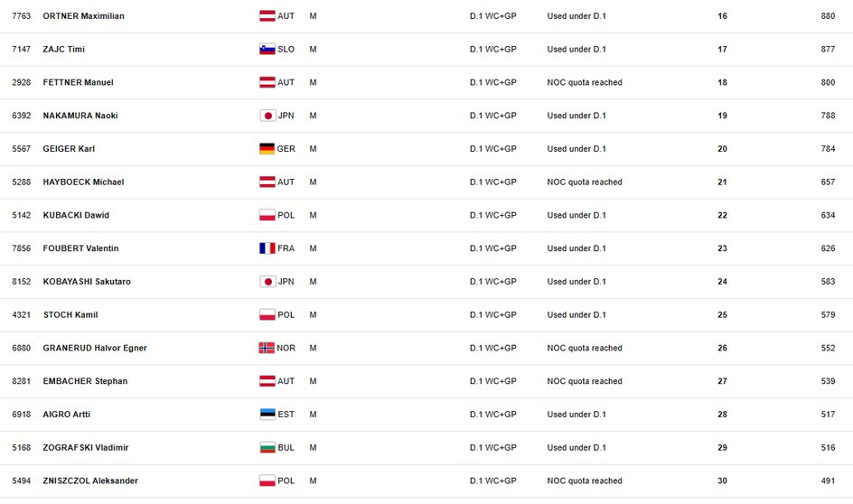Click the Polish flag beside KUBACKI Dawid

pos(267,215)
